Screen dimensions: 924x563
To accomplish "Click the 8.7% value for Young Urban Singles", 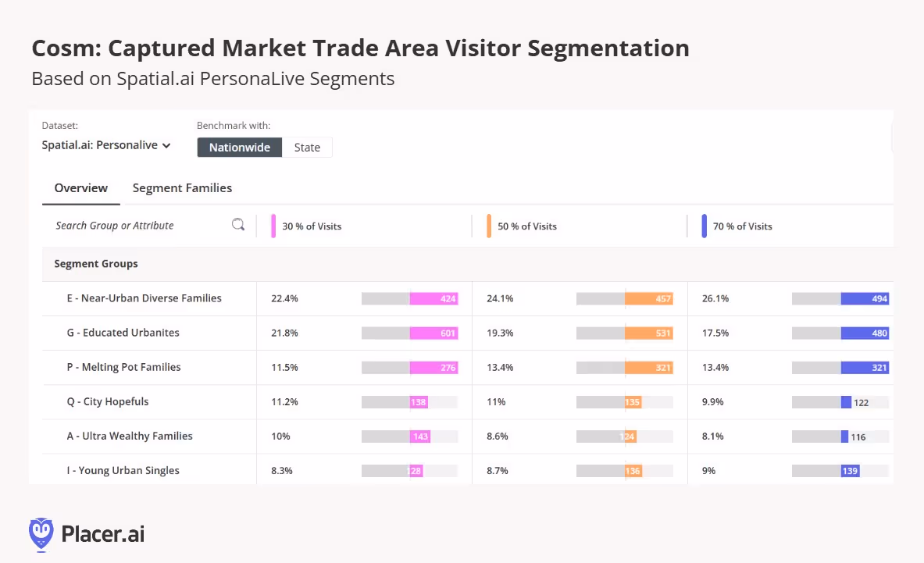I will pyautogui.click(x=498, y=471).
